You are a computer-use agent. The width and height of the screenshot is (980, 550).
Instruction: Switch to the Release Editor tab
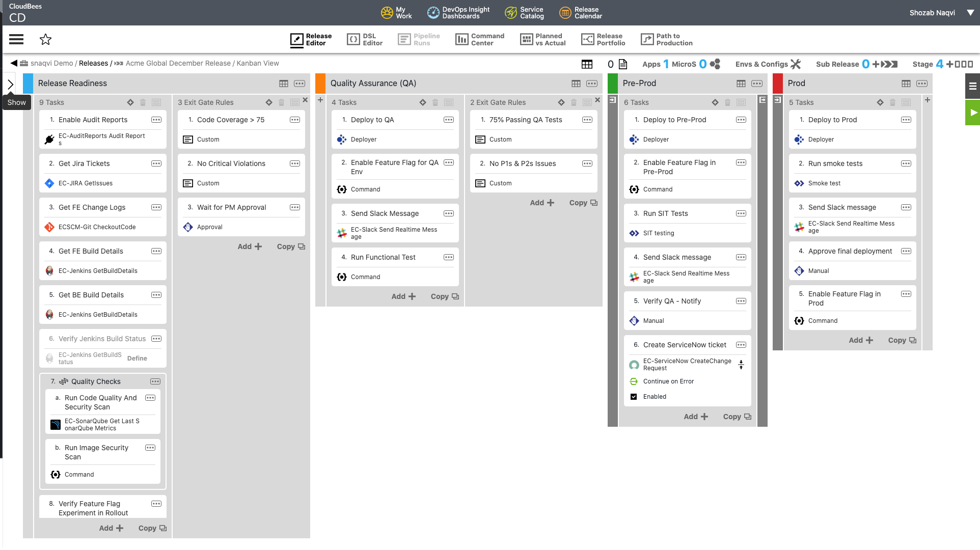[x=311, y=40]
